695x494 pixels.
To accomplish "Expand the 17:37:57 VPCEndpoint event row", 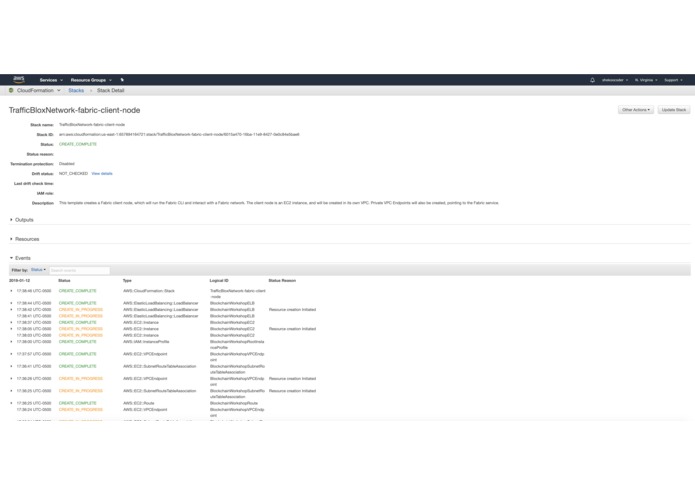I will 11,354.
